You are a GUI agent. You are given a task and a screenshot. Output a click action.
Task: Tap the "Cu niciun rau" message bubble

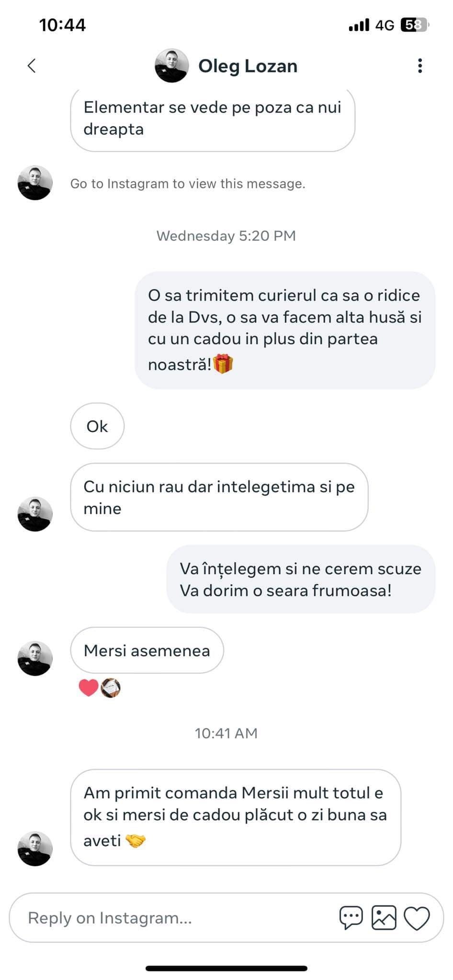pos(219,497)
